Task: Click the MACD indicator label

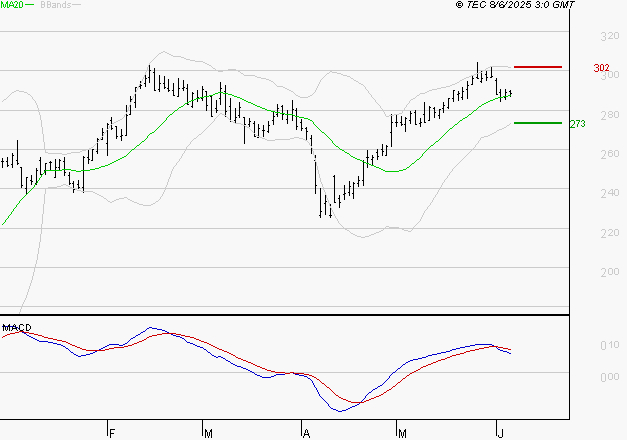Action: point(17,328)
